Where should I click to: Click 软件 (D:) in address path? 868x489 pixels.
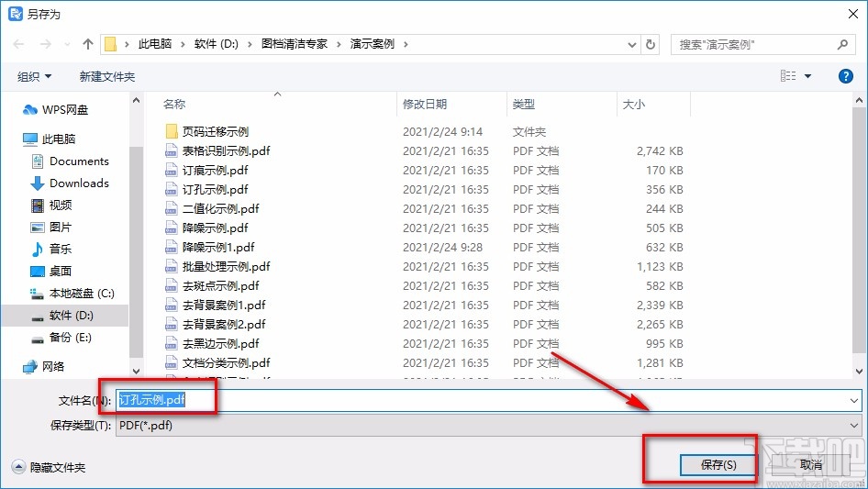pos(216,44)
